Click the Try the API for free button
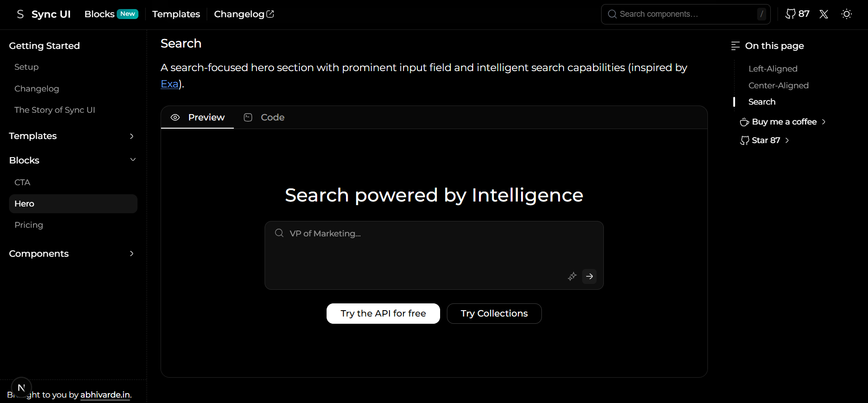The image size is (868, 403). 383,313
